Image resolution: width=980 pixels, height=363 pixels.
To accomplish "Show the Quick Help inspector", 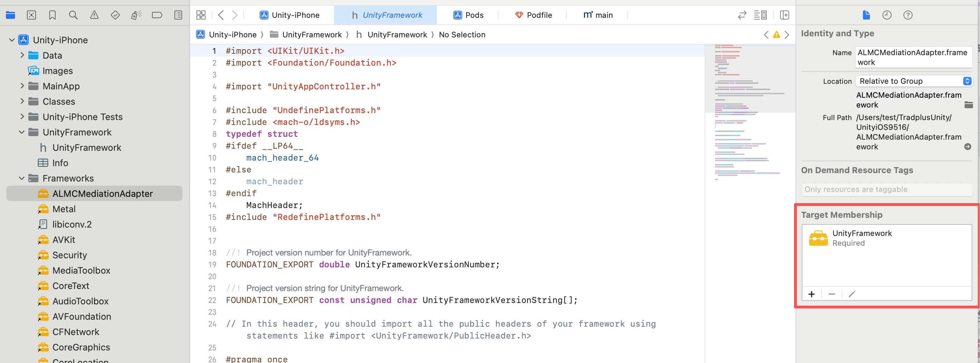I will [908, 15].
